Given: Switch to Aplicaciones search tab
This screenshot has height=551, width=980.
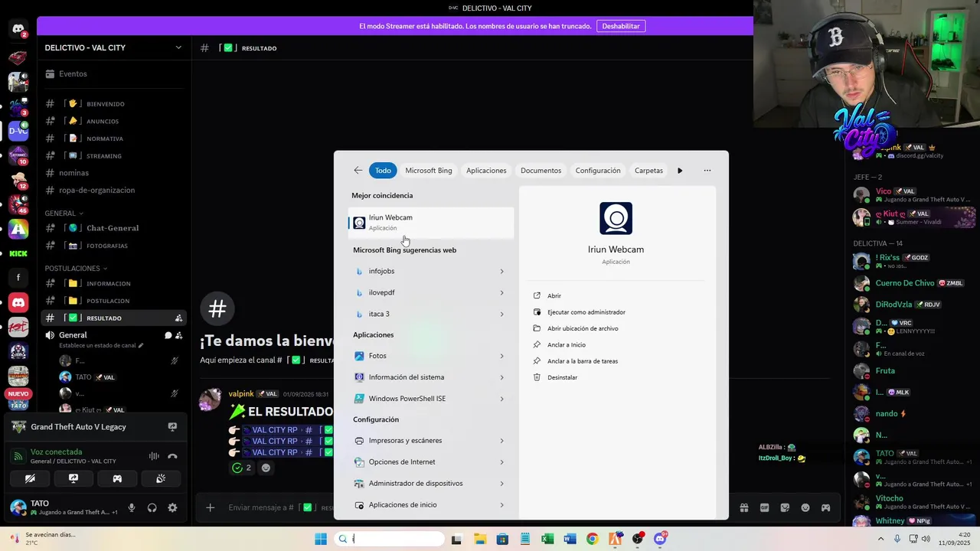Looking at the screenshot, I should [486, 171].
